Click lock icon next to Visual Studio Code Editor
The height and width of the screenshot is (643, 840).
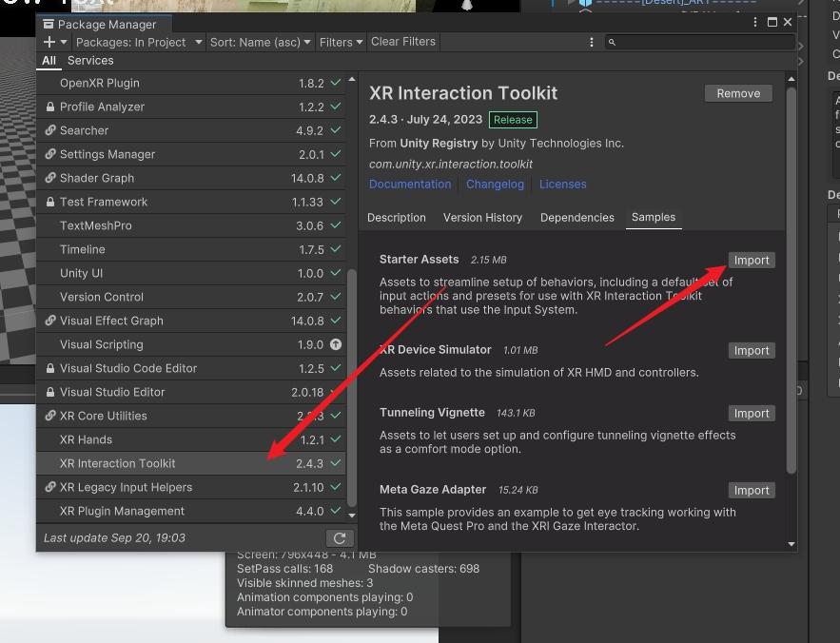pos(49,368)
